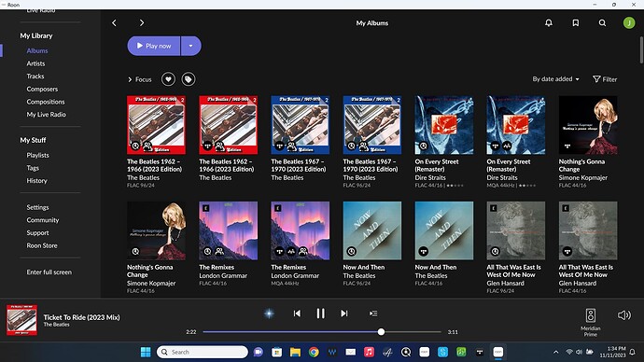The image size is (644, 362).
Task: Open The Remixes MQA 44kHz album cover
Action: (301, 230)
